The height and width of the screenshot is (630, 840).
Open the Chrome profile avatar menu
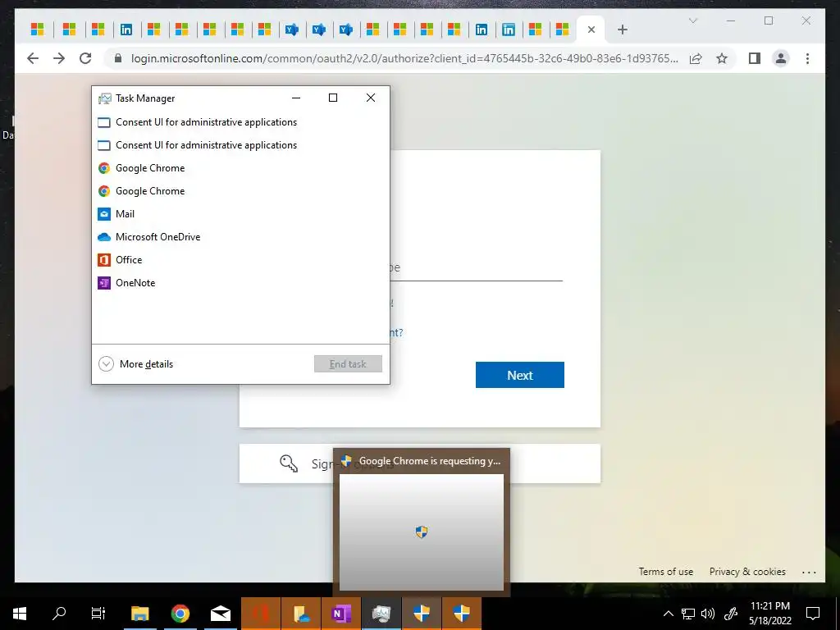(x=781, y=58)
